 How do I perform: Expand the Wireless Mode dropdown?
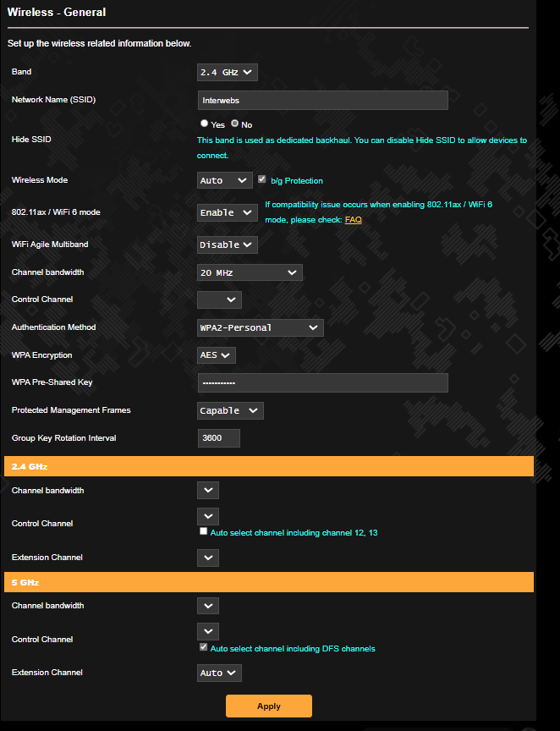pos(224,180)
